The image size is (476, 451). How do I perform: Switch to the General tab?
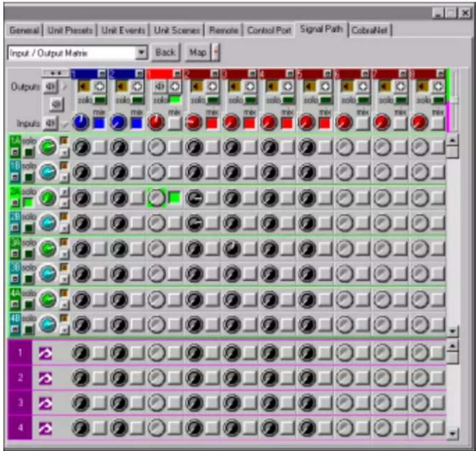[x=24, y=30]
